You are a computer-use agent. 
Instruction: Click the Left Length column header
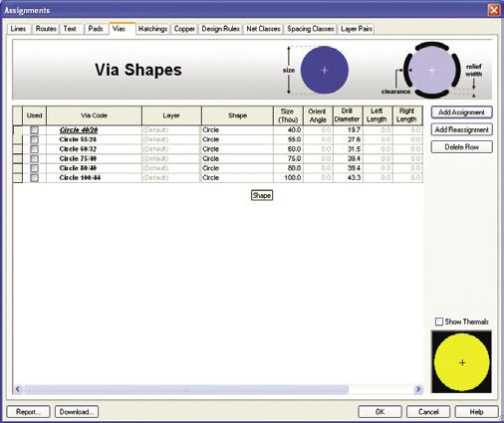[x=378, y=115]
